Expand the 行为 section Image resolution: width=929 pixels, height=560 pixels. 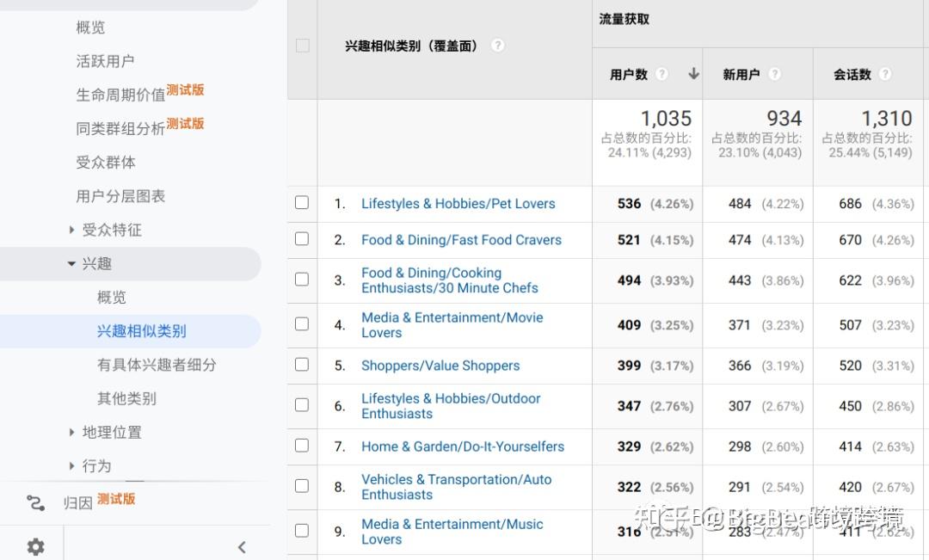[71, 465]
